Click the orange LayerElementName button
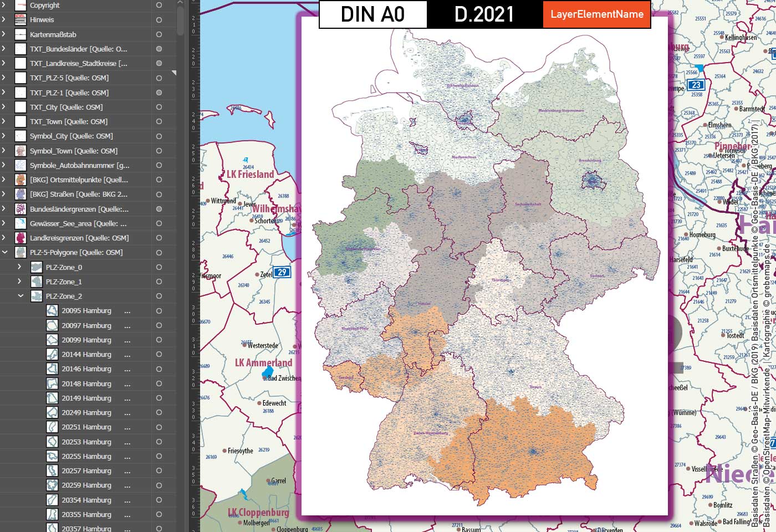 click(x=597, y=15)
